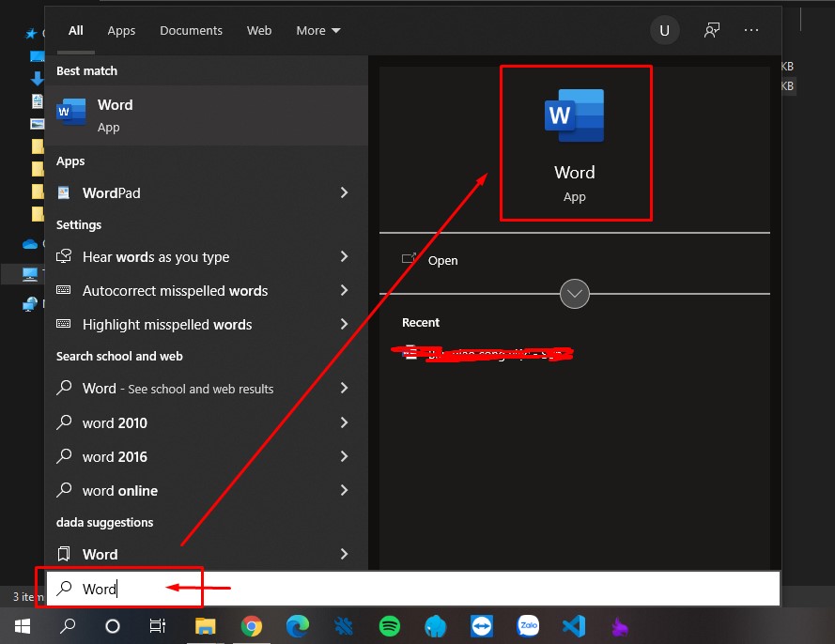Screen dimensions: 835x644
Task: Click the WordPad app name
Action: tap(111, 192)
